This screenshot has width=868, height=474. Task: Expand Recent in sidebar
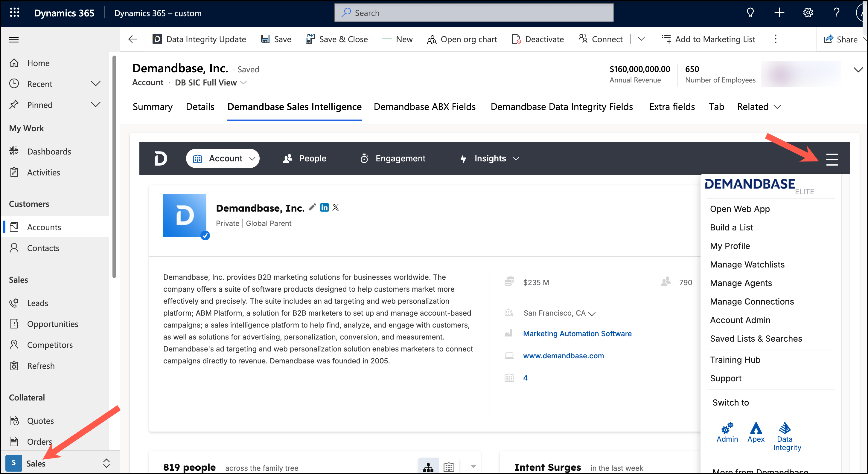click(96, 83)
